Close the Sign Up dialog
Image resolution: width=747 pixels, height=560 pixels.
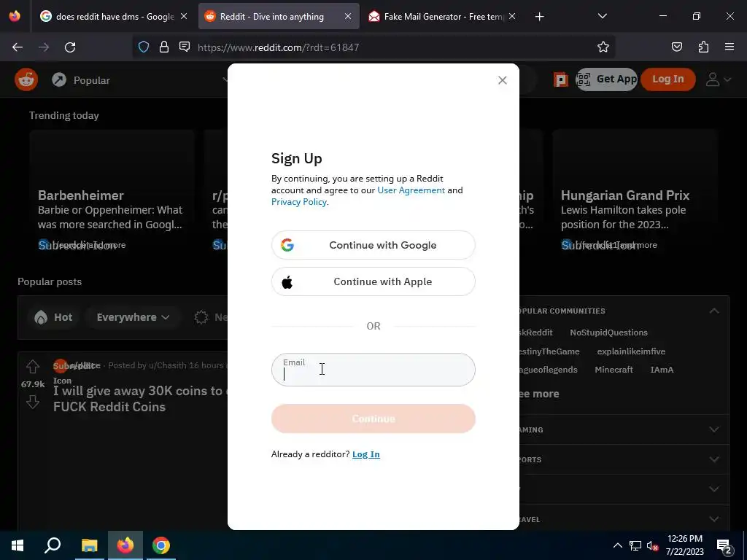pyautogui.click(x=502, y=80)
